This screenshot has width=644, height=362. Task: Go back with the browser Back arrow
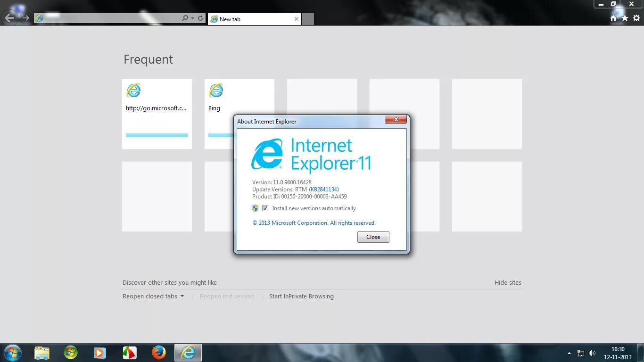click(x=10, y=18)
